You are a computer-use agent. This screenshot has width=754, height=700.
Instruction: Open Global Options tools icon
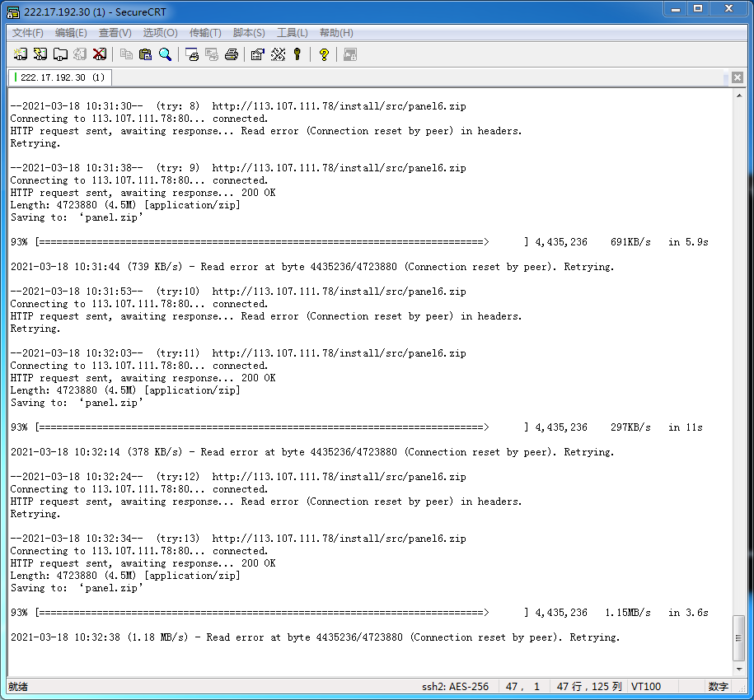coord(278,54)
